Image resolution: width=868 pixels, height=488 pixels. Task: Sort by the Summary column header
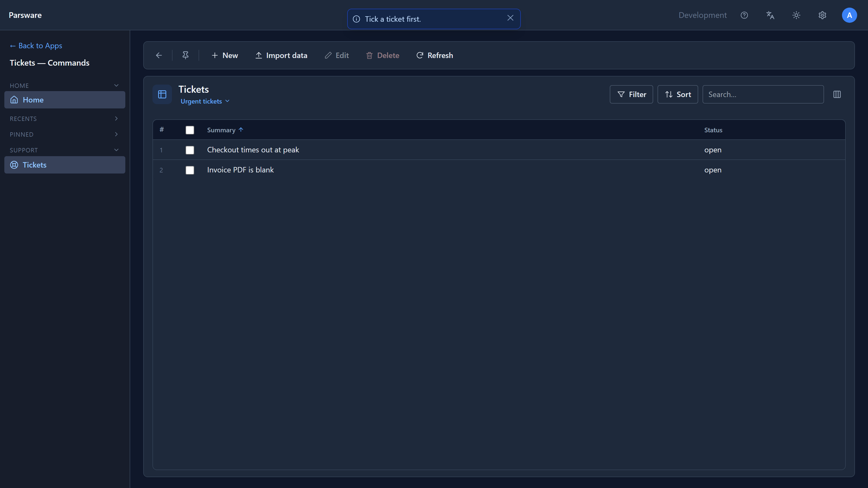coord(225,130)
